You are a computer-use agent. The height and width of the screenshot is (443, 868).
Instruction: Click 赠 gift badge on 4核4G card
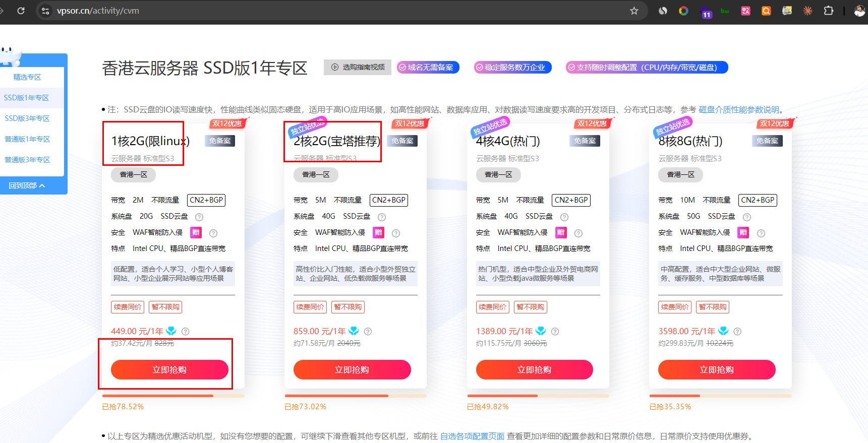(x=560, y=232)
